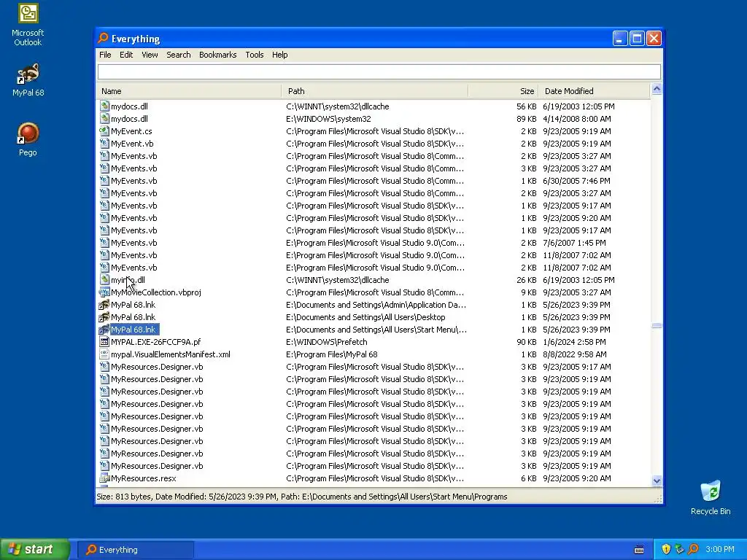Screen dimensions: 747x560
Task: Open the Edit menu
Action: [x=126, y=55]
